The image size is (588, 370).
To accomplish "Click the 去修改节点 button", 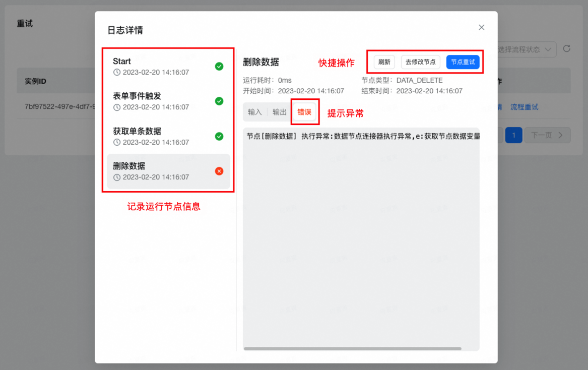I will click(x=421, y=62).
